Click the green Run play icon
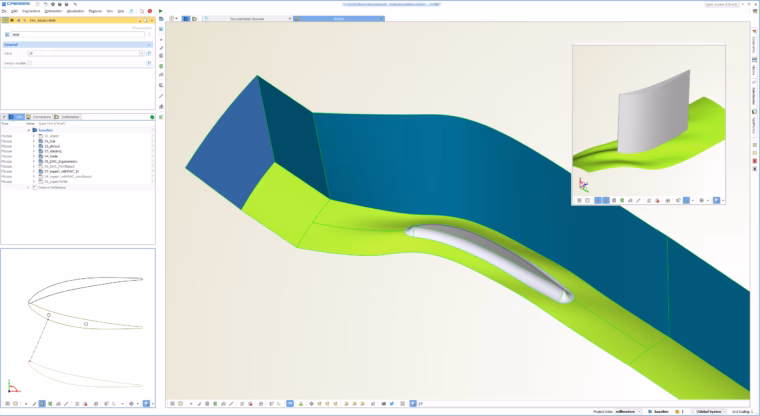 click(x=160, y=11)
